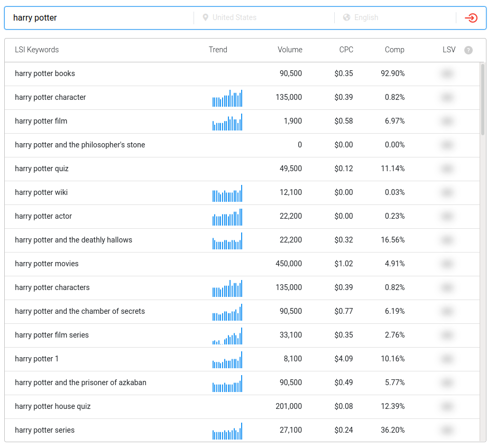Select the 'harry potter 1' keyword
This screenshot has width=496, height=448.
coord(36,359)
